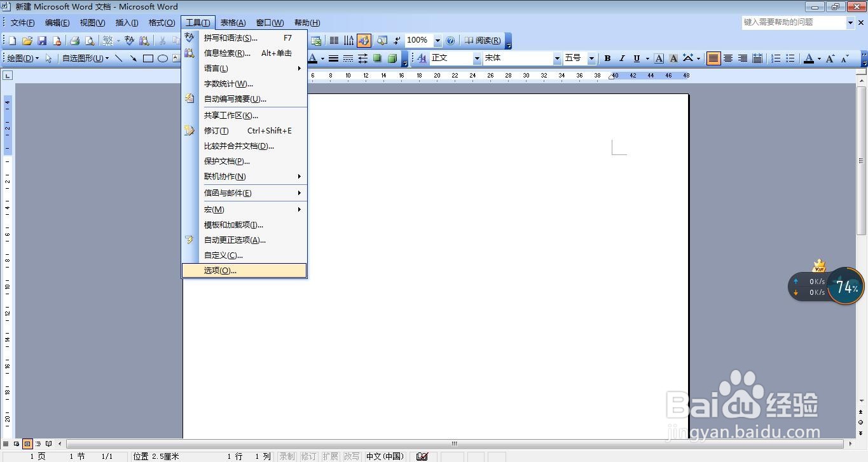868x462 pixels.
Task: Increase the font size with grow icon
Action: (830, 58)
